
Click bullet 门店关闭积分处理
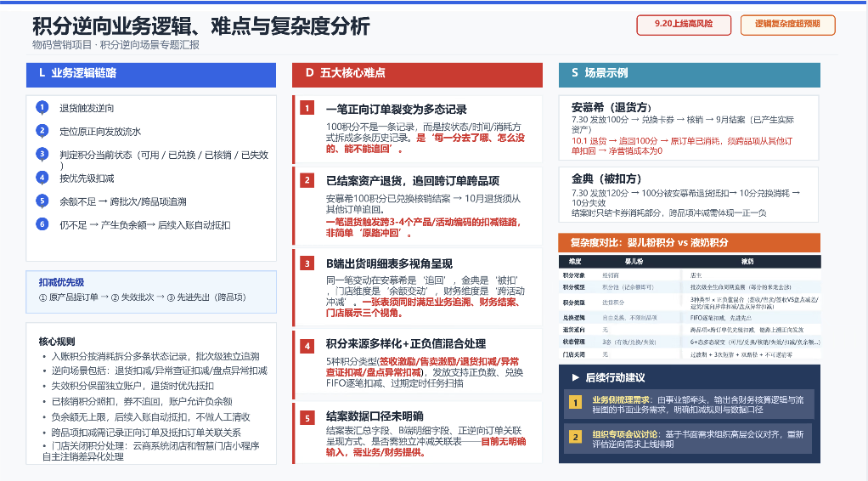tap(151, 451)
